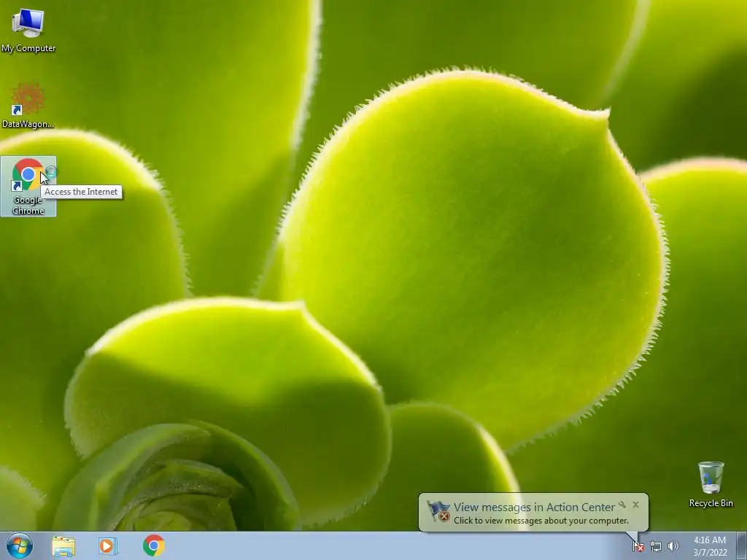
Task: Click the clock showing 4:16 AM
Action: pyautogui.click(x=710, y=546)
